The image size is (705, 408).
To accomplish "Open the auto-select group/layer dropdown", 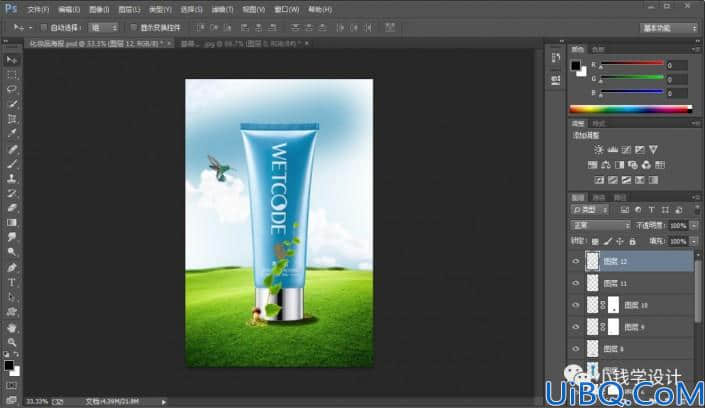I will [x=103, y=27].
